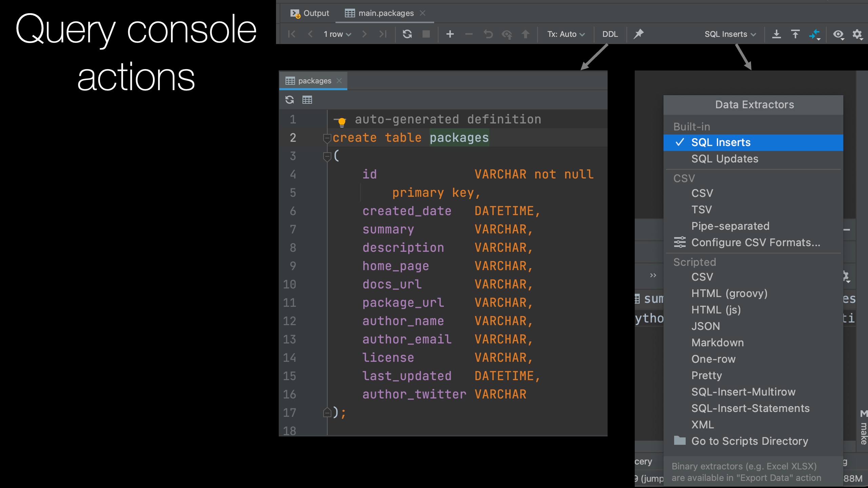Toggle the view-as eye icon
868x488 pixels.
pos(838,34)
